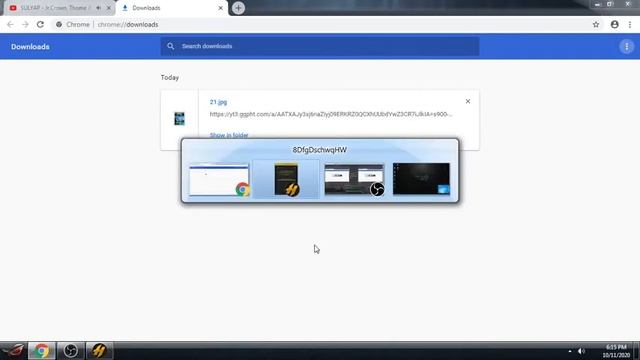The width and height of the screenshot is (640, 360).
Task: Show hidden tray icons arrow
Action: coord(570,351)
